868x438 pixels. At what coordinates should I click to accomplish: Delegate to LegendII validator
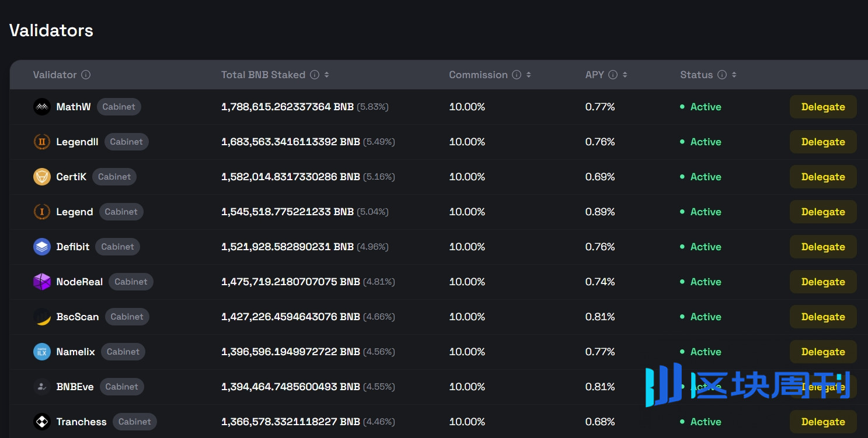[x=823, y=142]
